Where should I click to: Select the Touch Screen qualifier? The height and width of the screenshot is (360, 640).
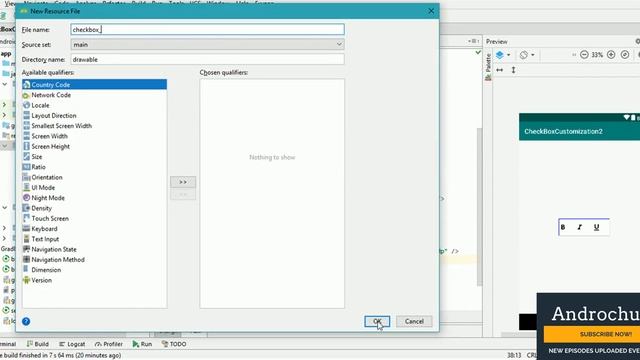click(x=94, y=218)
